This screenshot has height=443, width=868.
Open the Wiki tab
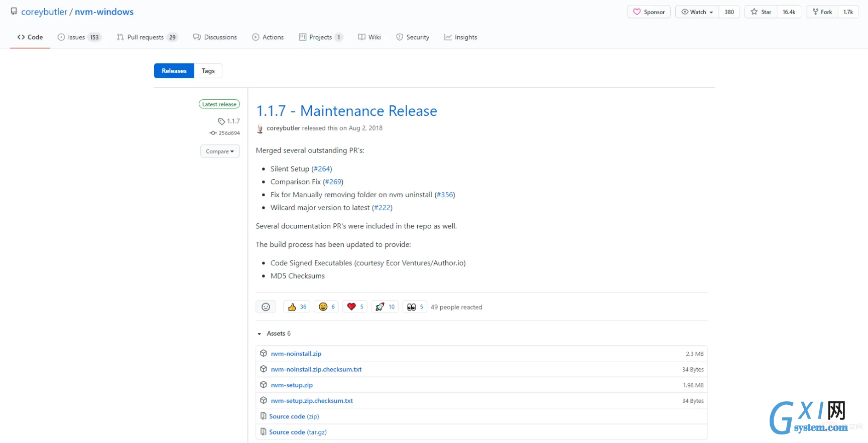click(369, 37)
